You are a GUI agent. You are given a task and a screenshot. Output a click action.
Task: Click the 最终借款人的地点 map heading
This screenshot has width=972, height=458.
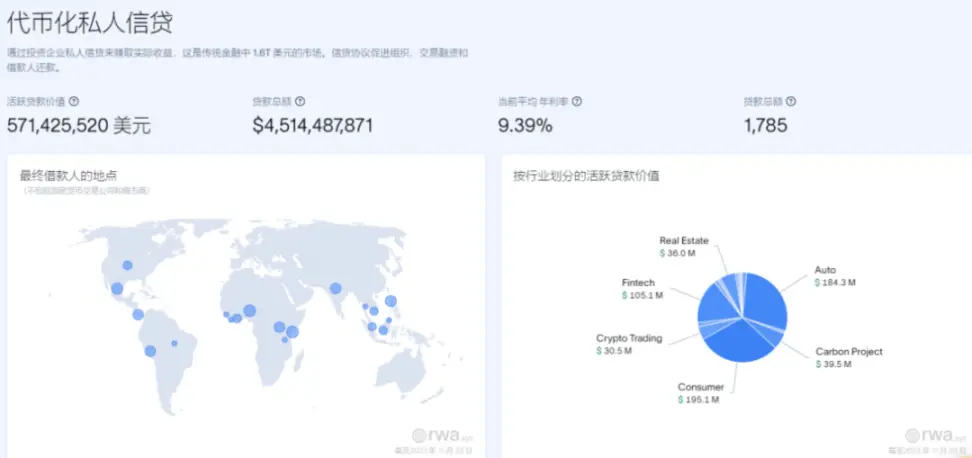68,175
